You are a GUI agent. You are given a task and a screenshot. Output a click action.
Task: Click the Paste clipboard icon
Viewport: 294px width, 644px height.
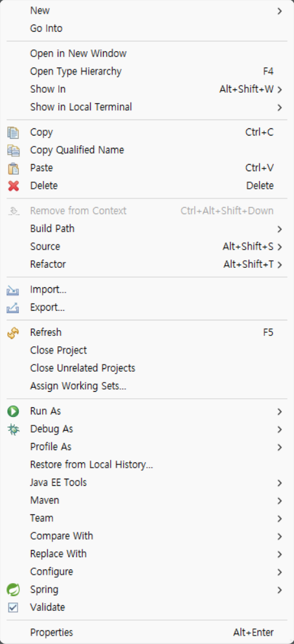[x=13, y=169]
